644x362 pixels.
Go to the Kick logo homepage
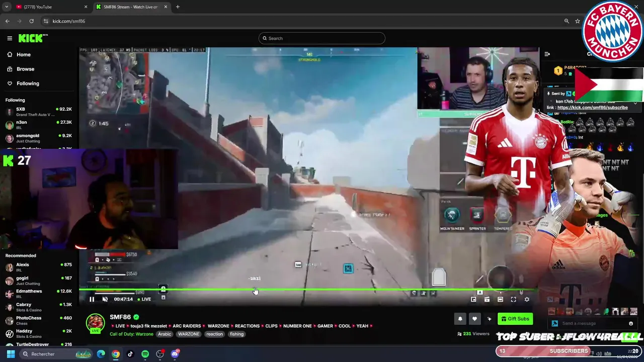(x=33, y=38)
